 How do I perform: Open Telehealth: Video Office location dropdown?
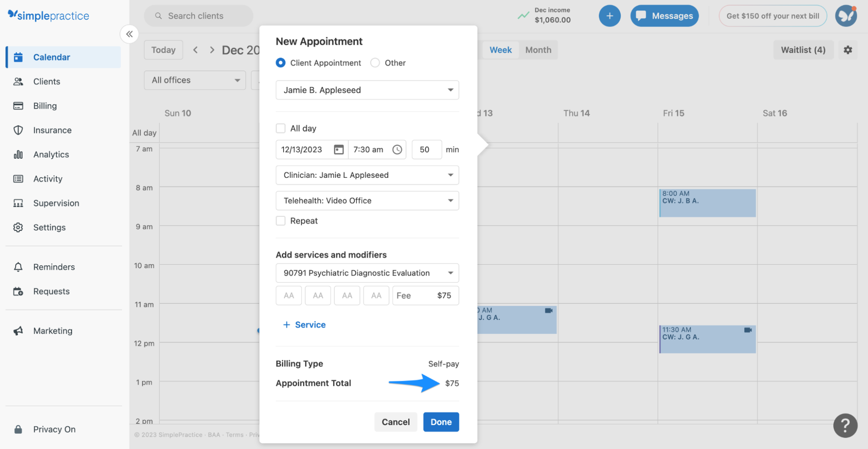(367, 201)
